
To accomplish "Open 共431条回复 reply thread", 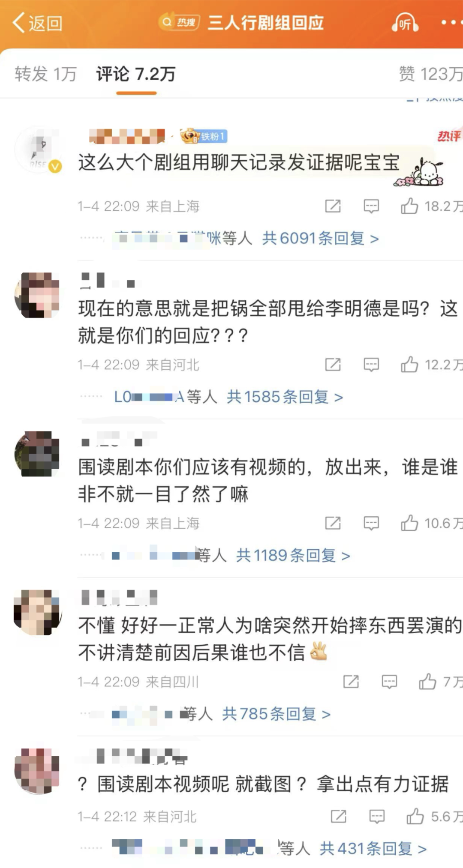I will [373, 848].
